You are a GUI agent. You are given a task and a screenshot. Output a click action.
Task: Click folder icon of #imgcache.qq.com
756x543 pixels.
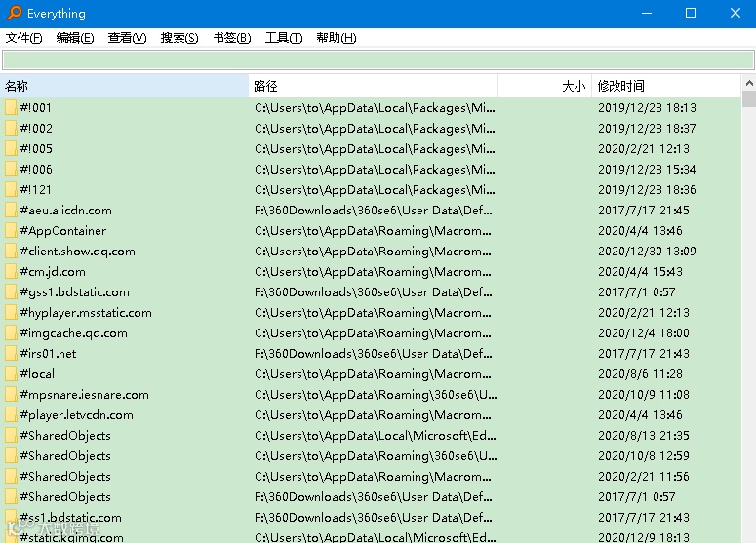[11, 333]
